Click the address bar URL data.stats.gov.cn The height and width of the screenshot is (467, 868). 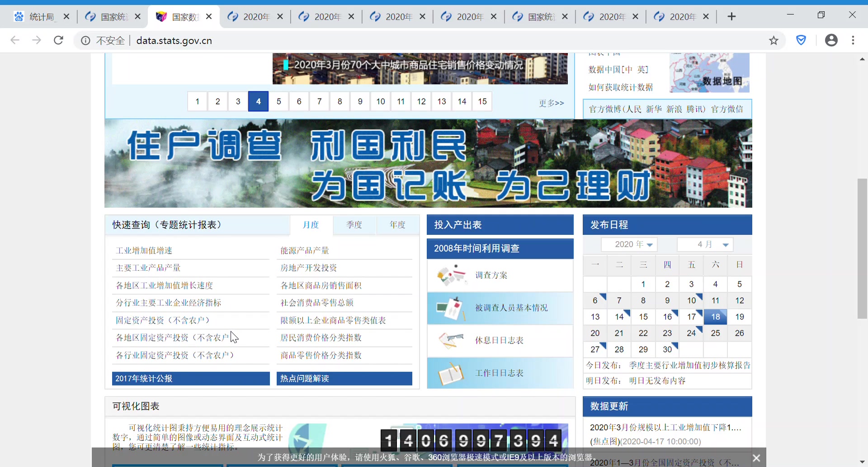tap(174, 41)
